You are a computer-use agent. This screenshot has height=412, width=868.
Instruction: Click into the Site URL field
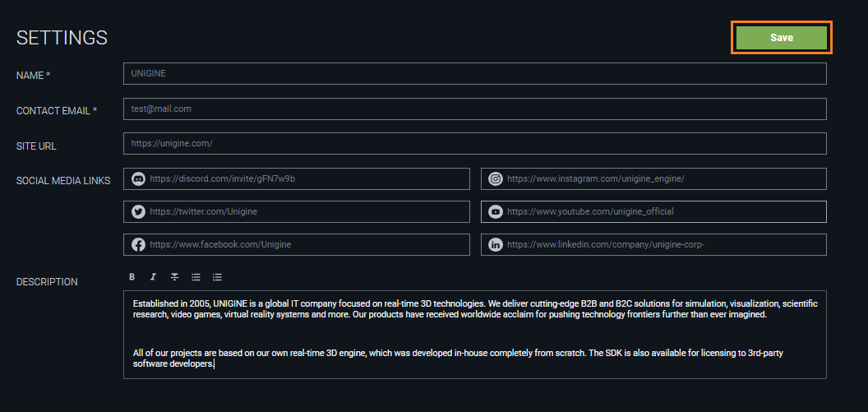475,143
